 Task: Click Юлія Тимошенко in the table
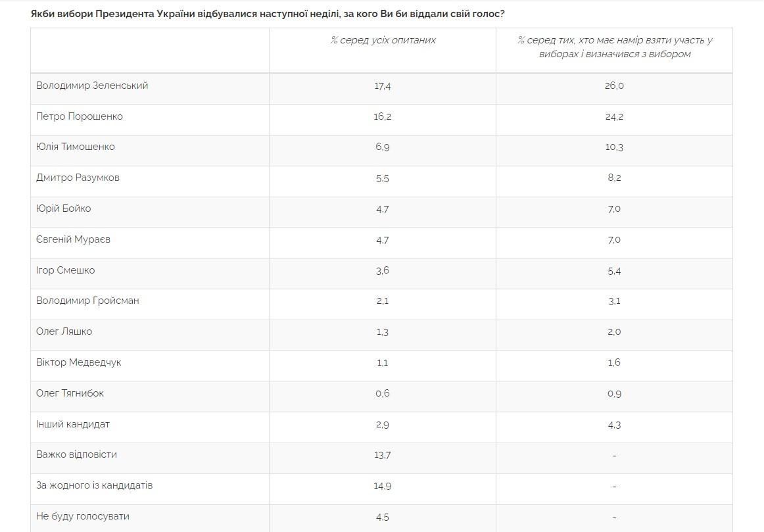[x=76, y=147]
